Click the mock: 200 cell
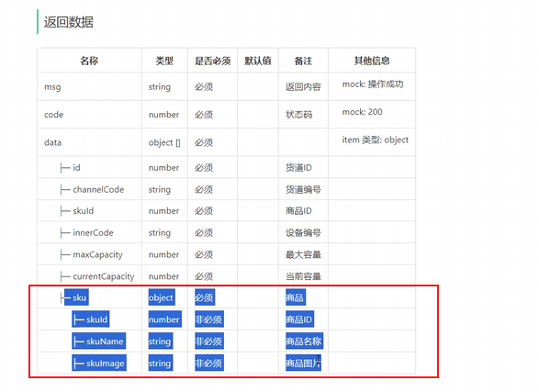This screenshot has width=539, height=392. coord(362,112)
